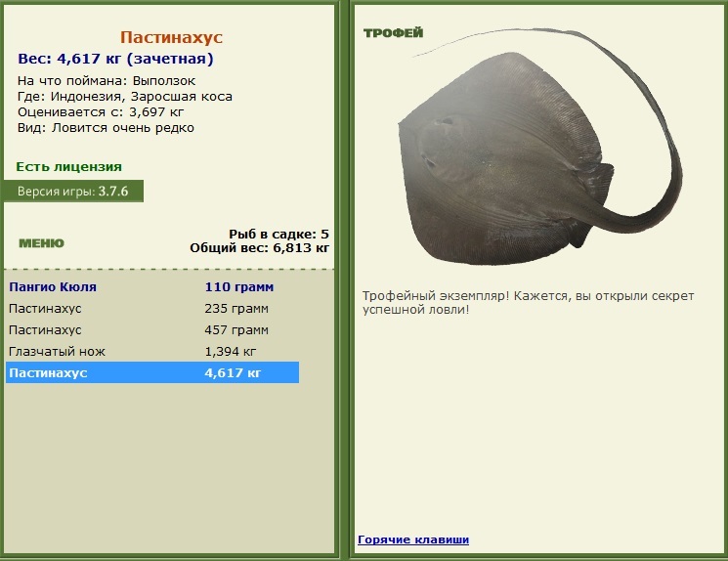
Task: Click the Вид: Ловится очень редко line
Action: coord(106,128)
